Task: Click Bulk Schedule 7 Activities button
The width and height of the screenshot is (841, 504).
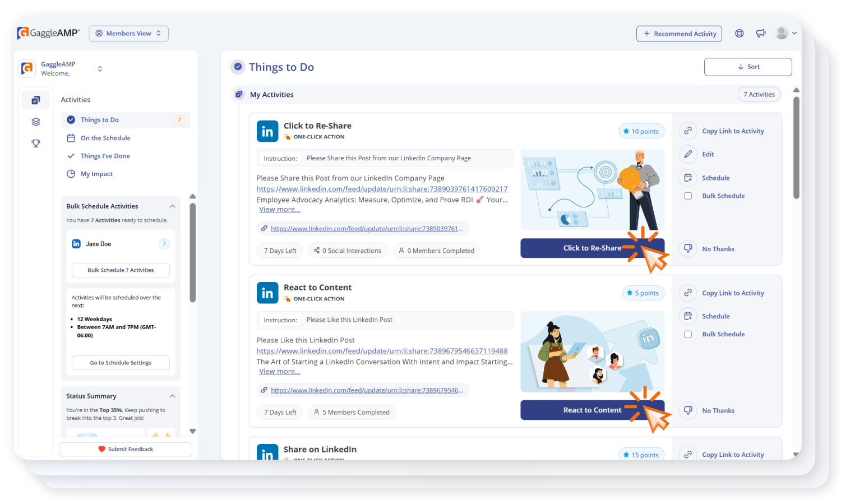Action: pyautogui.click(x=120, y=270)
